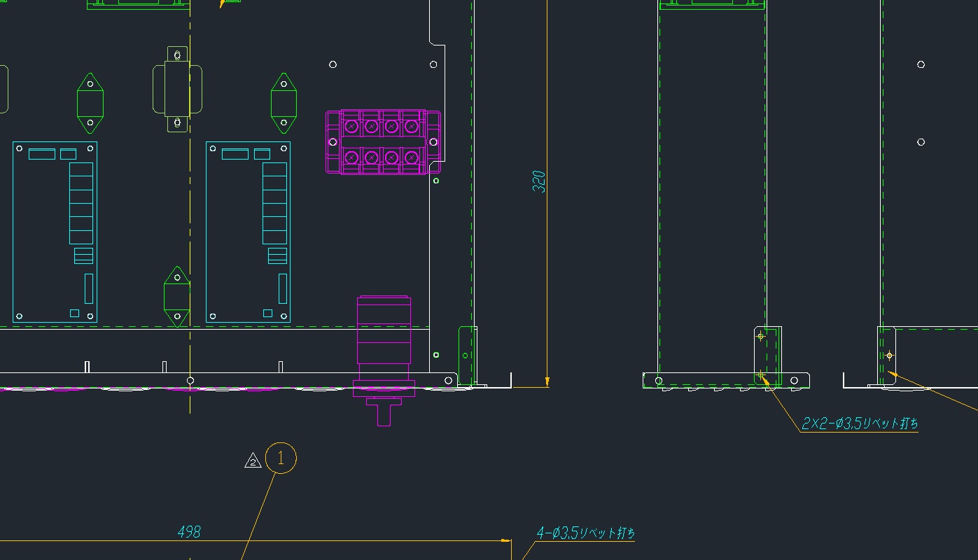Viewport: 978px width, 560px height.
Task: Click the 2X2-ø3.5 rivet annotation text
Action: click(x=860, y=423)
